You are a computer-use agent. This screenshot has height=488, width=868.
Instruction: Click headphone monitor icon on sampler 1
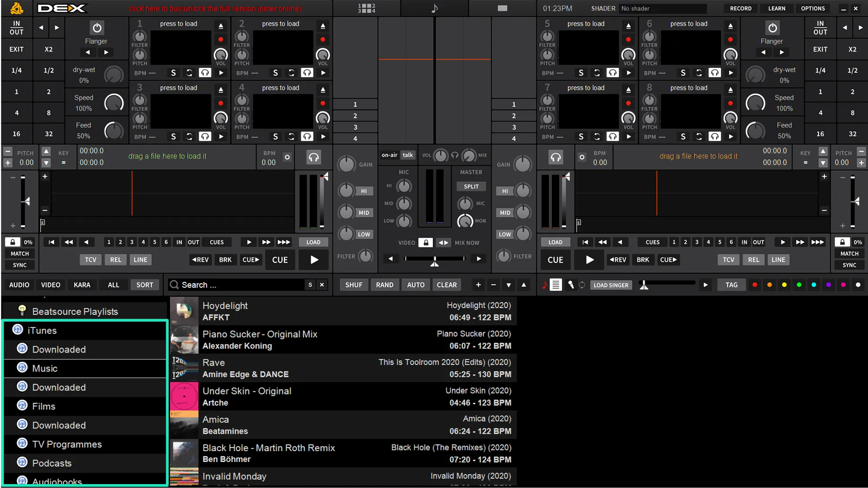[x=205, y=73]
